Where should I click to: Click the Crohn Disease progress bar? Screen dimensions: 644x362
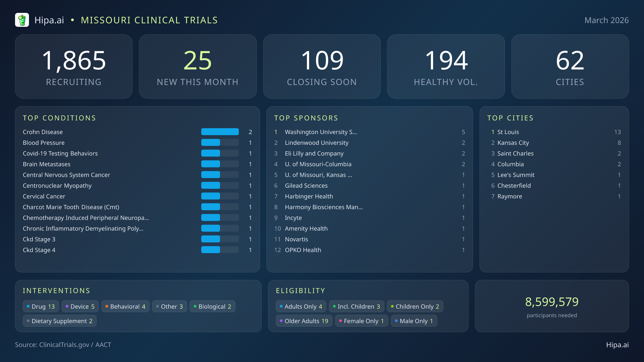(x=220, y=132)
